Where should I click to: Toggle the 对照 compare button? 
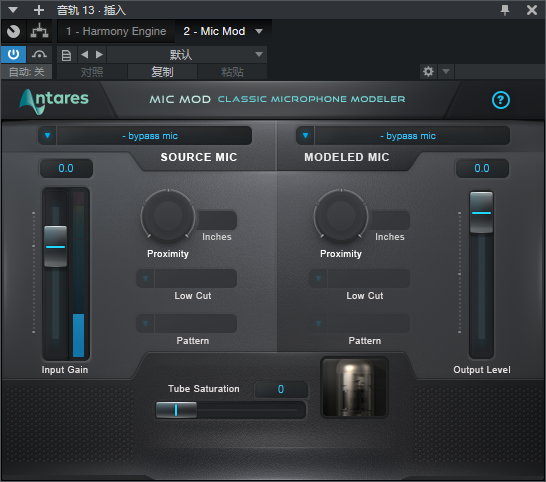pos(92,72)
